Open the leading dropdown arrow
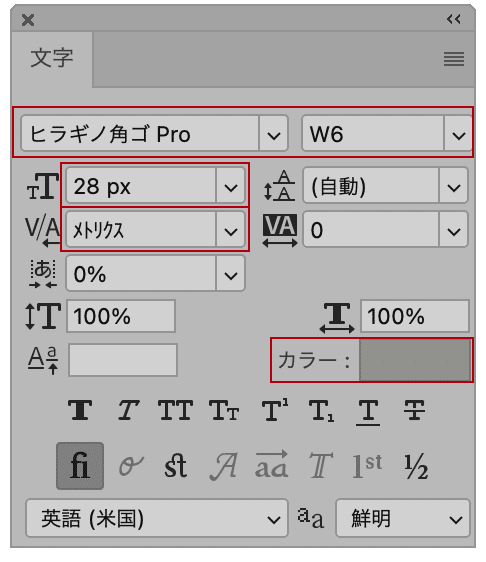Viewport: 486px width, 562px height. (453, 186)
